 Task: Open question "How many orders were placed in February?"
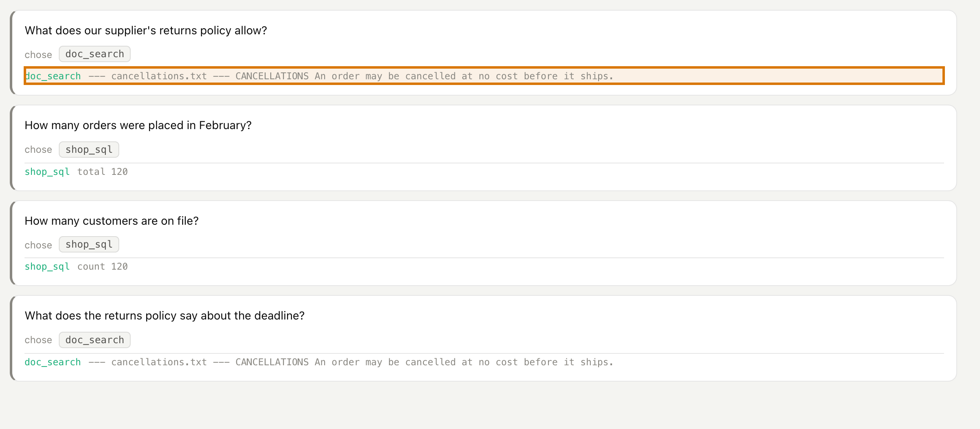click(x=138, y=125)
